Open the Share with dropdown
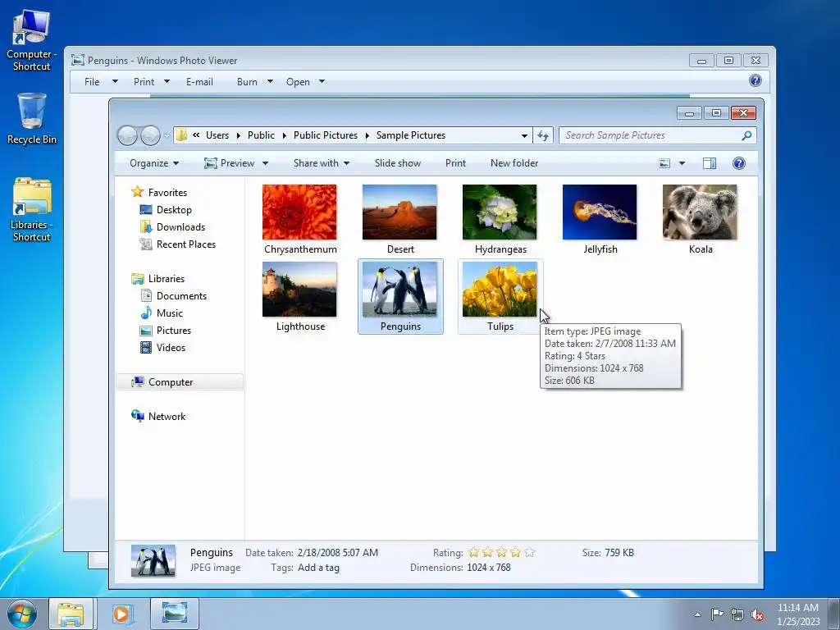 [322, 163]
